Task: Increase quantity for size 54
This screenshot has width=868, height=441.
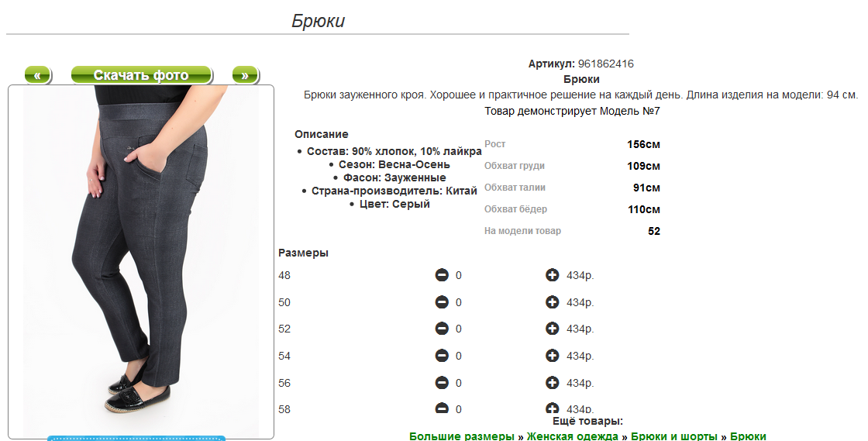Action: 552,356
